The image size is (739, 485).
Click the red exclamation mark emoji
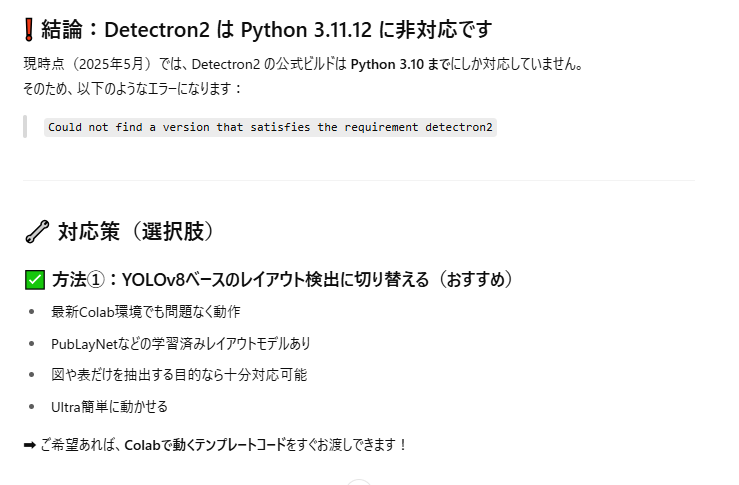point(29,29)
